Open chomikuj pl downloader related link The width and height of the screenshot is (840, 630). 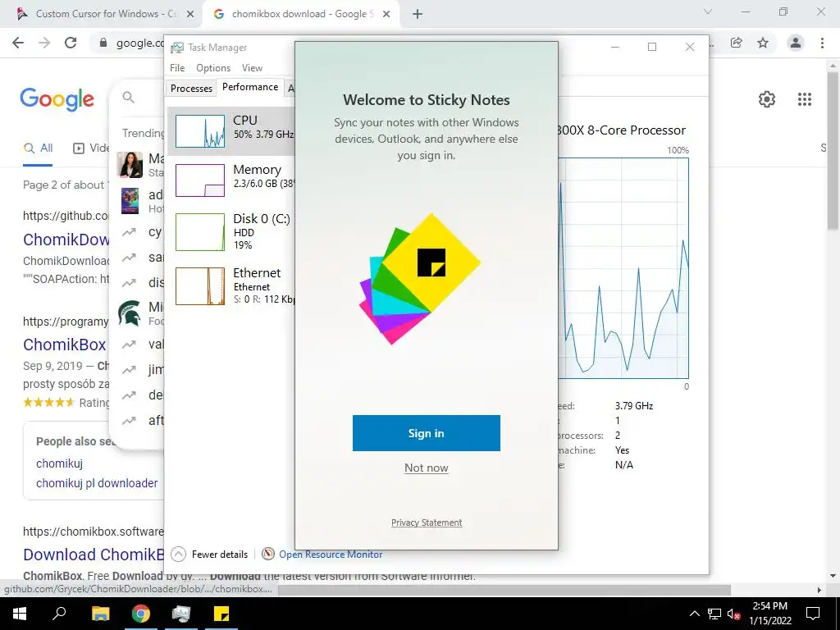point(97,482)
